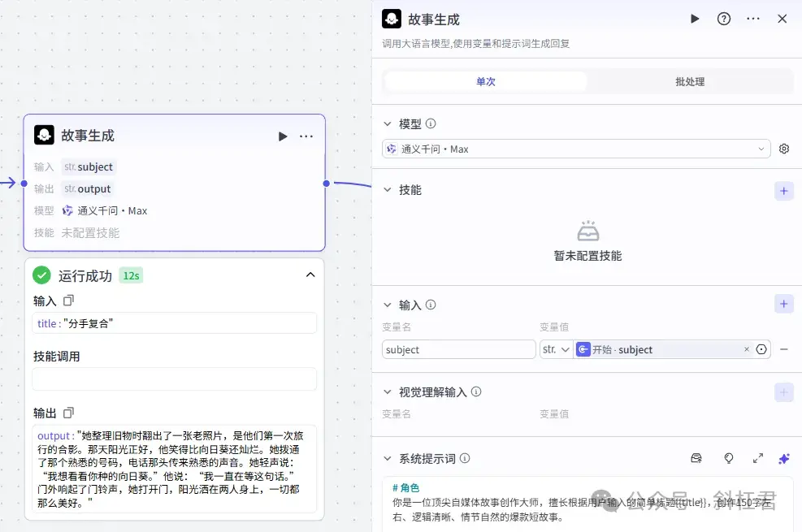Image resolution: width=802 pixels, height=532 pixels.
Task: Open the str. type dropdown
Action: [x=556, y=349]
